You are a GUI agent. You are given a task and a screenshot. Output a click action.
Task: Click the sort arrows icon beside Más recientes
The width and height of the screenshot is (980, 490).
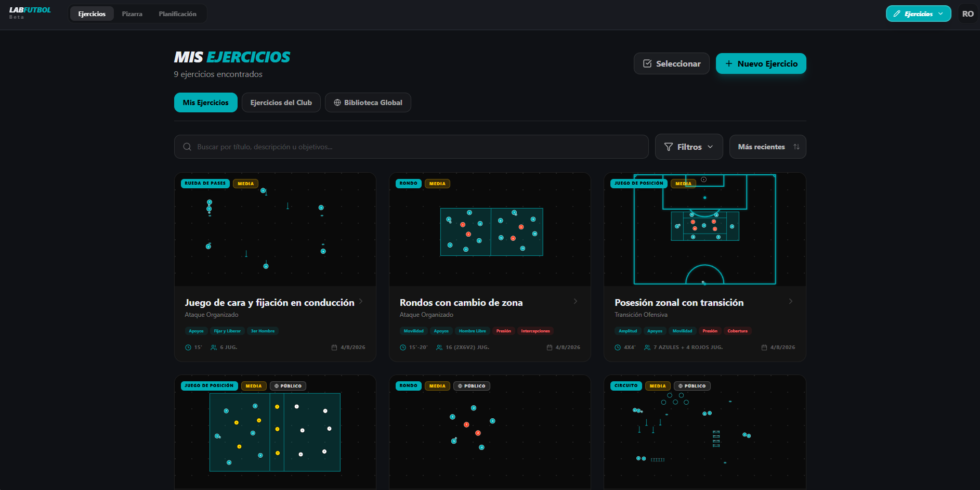(x=796, y=147)
